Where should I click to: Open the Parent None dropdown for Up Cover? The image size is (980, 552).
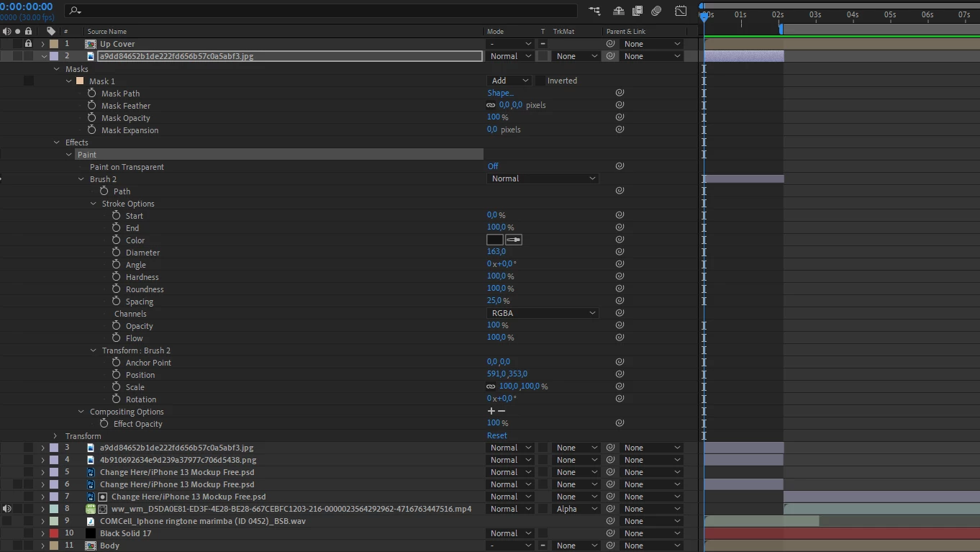(x=651, y=44)
